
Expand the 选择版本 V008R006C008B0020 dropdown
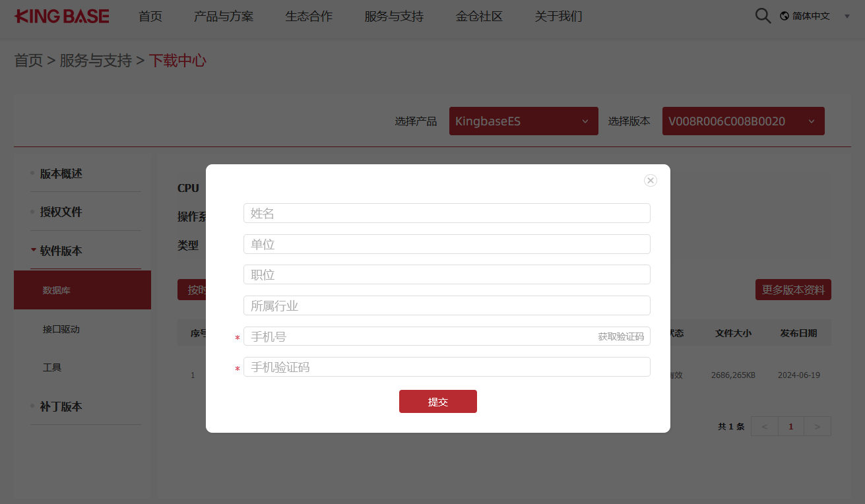tap(744, 121)
